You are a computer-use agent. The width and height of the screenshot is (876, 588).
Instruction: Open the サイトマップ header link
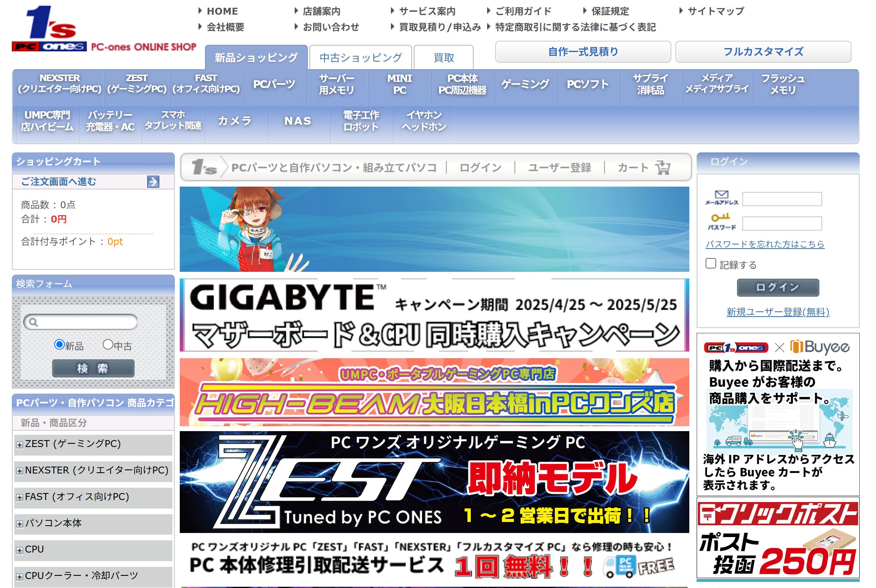pos(716,11)
